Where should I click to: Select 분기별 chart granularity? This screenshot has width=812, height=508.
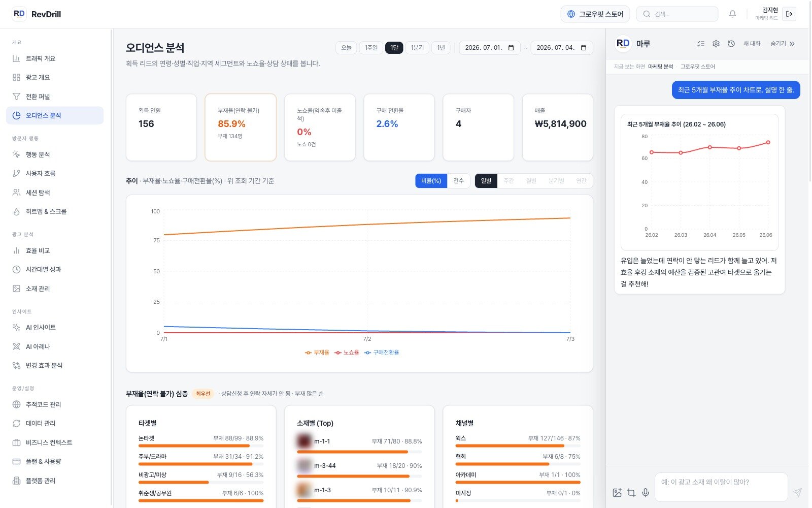point(556,181)
